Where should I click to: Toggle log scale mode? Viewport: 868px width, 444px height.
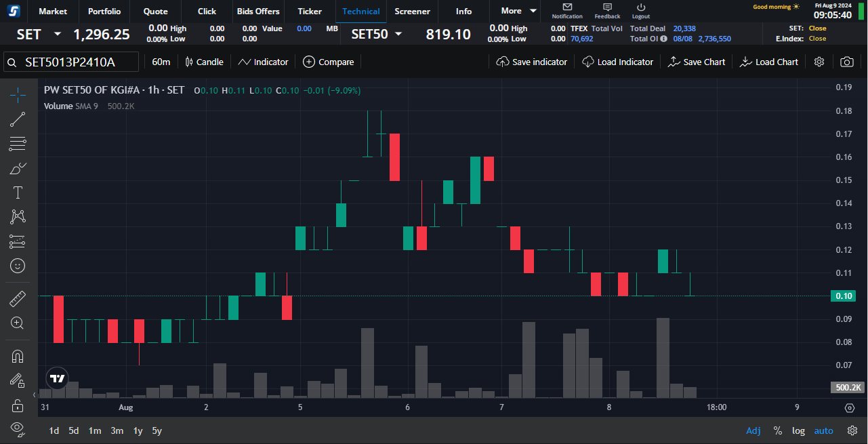pyautogui.click(x=798, y=430)
